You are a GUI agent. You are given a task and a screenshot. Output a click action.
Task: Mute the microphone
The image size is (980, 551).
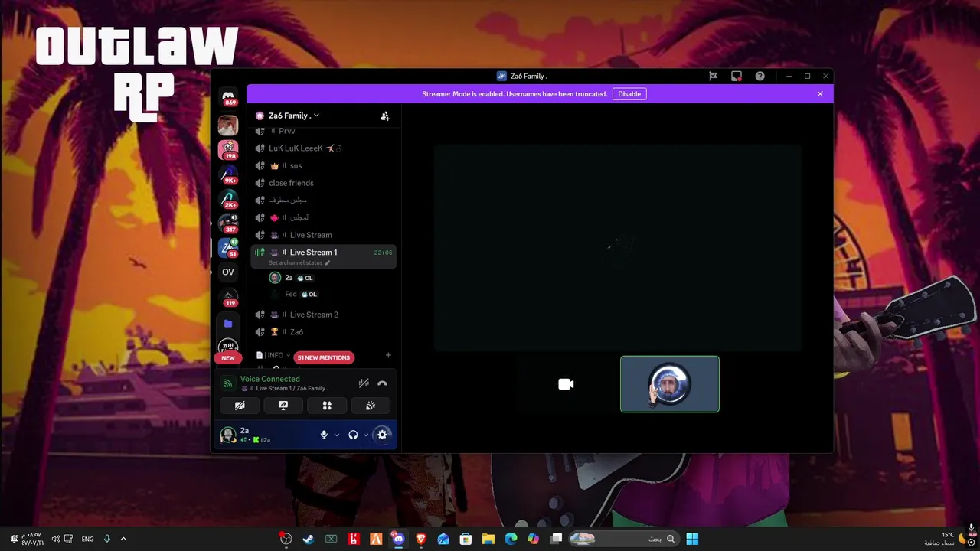(x=324, y=435)
